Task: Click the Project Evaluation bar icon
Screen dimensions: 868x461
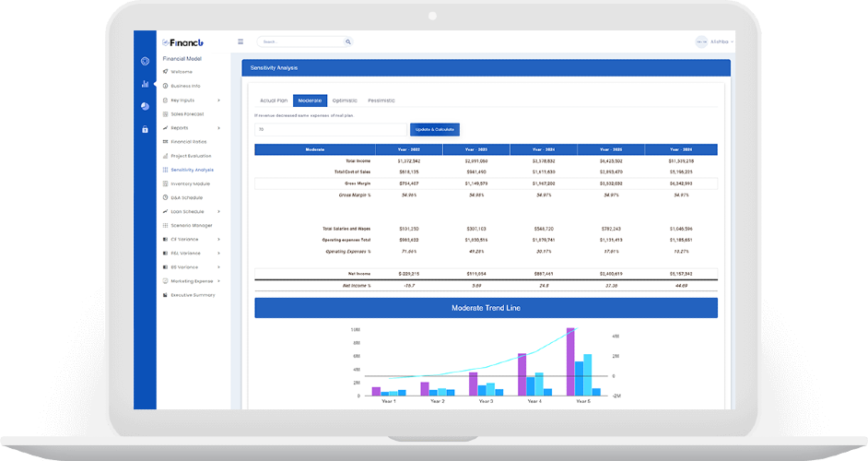Action: [165, 156]
